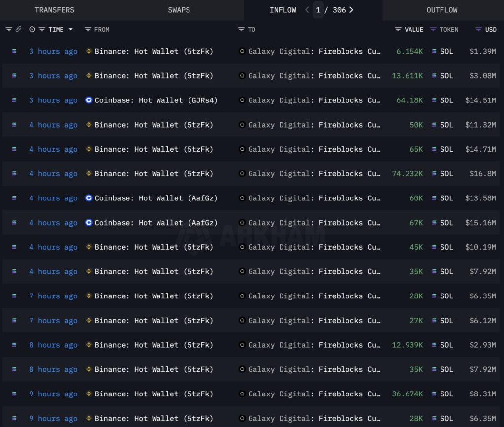Click the Coinbase icon on the third row
504x427 pixels.
tap(88, 100)
